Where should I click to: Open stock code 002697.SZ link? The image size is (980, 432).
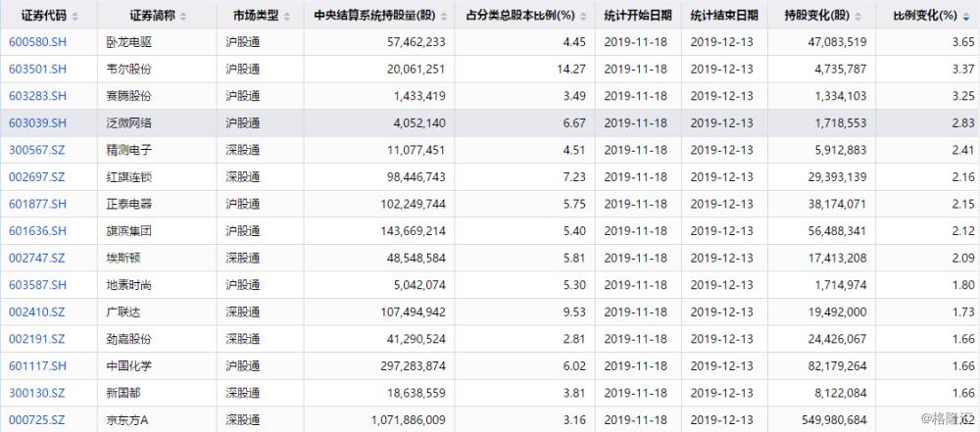tap(37, 177)
